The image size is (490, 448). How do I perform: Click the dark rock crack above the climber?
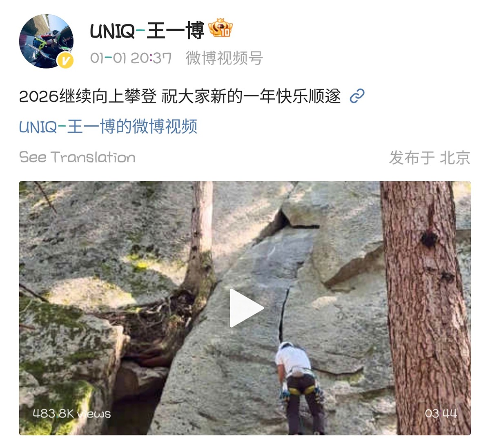tap(283, 314)
